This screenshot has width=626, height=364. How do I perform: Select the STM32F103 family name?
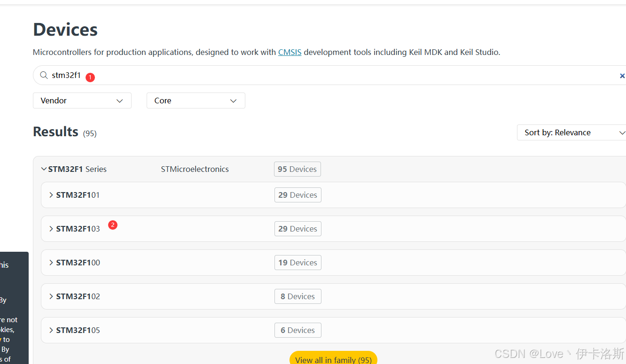(x=78, y=229)
